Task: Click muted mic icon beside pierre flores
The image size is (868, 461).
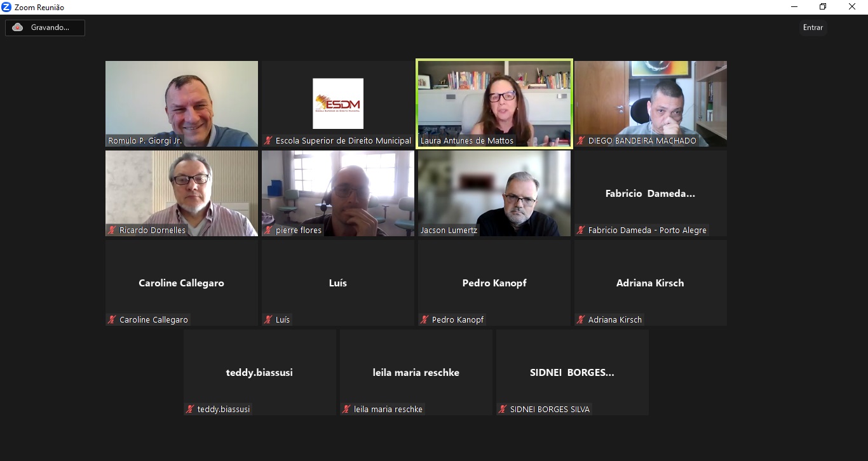Action: click(268, 230)
